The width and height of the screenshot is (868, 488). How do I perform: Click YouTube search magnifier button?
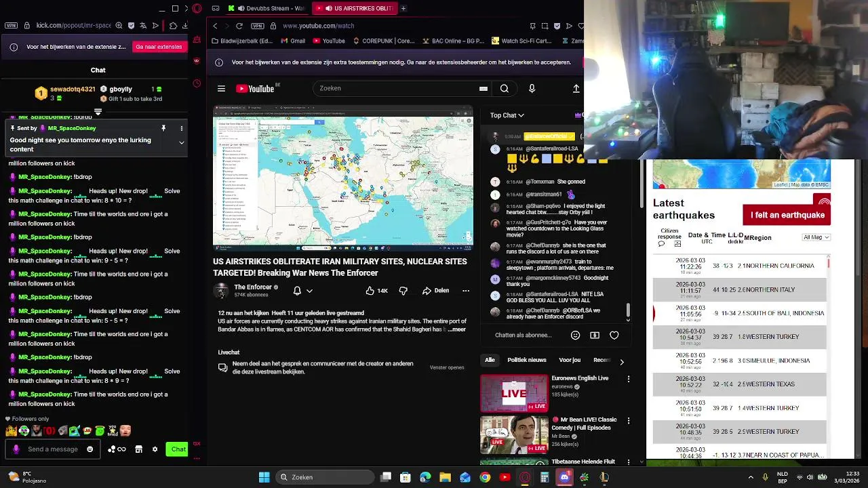click(504, 89)
